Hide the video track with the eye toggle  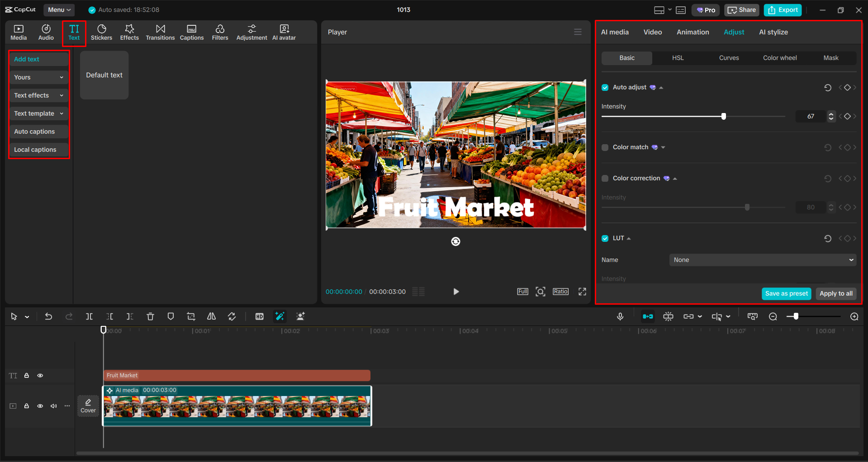pyautogui.click(x=40, y=406)
